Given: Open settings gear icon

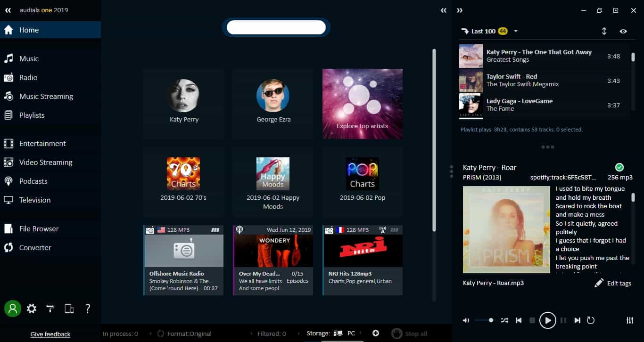Looking at the screenshot, I should coord(32,309).
